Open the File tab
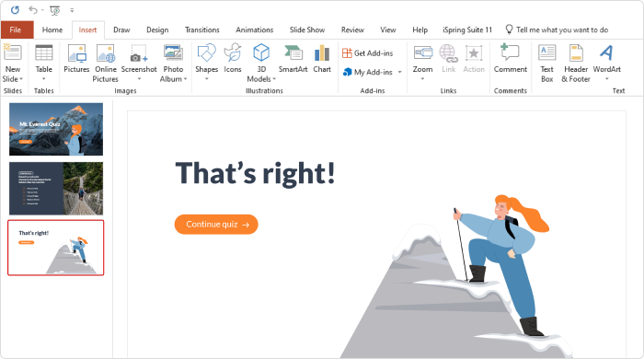 [x=16, y=30]
